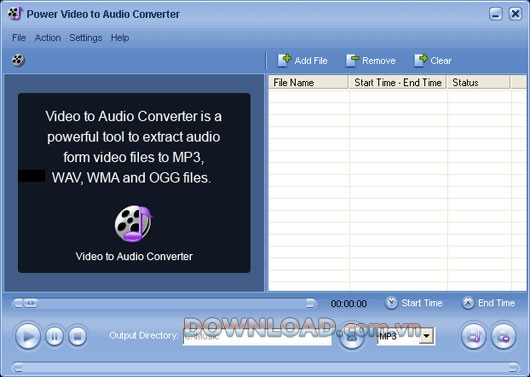Minimize the converter window
The height and width of the screenshot is (377, 530).
(496, 14)
